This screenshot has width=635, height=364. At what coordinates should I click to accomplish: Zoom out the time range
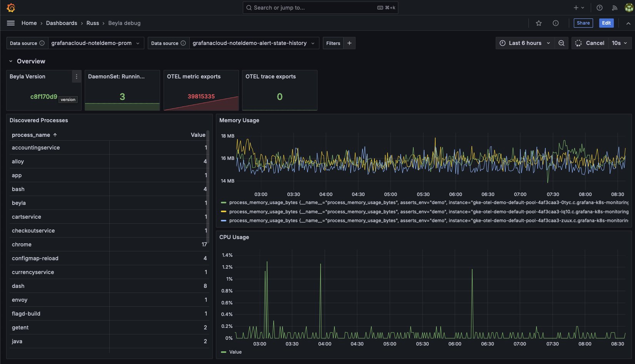click(561, 43)
